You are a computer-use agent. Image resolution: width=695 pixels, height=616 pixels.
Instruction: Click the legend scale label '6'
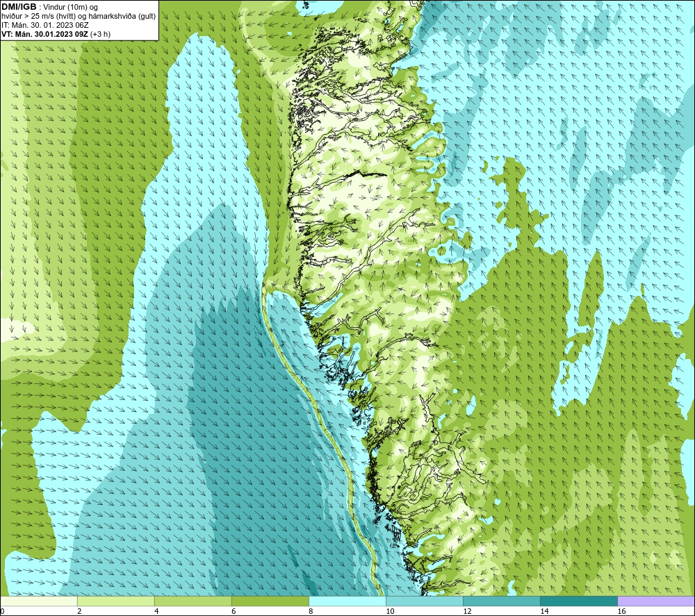tap(234, 612)
